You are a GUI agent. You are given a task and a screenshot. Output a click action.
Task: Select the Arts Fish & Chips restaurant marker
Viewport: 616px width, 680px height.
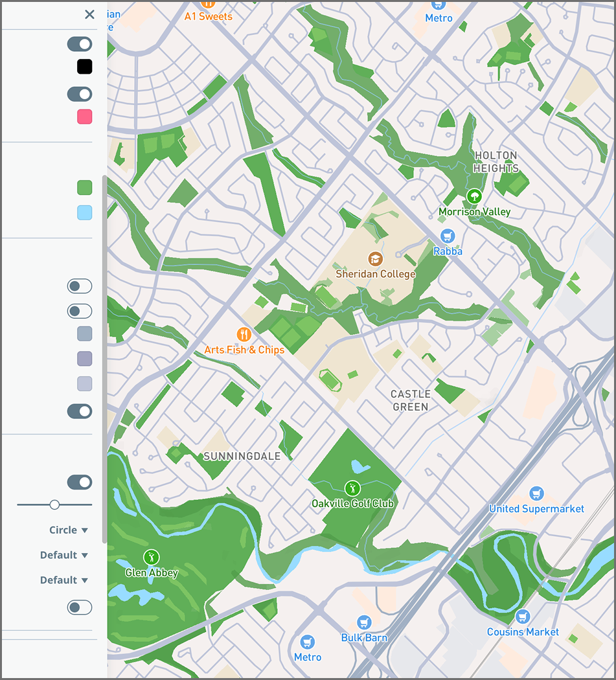[x=244, y=335]
